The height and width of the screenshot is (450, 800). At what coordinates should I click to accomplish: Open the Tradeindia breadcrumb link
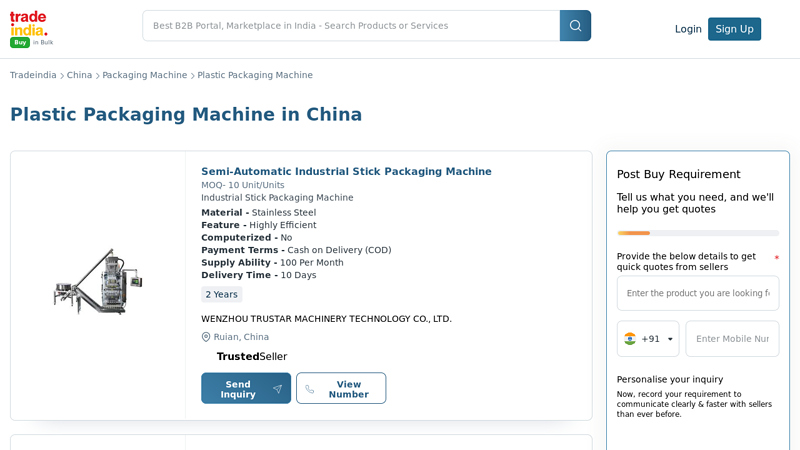click(33, 75)
